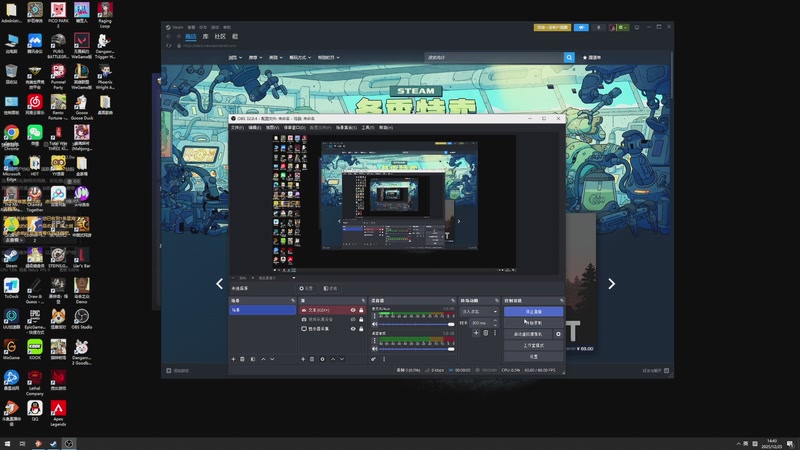Open Goose Goose Duck desktop icon

(x=82, y=107)
